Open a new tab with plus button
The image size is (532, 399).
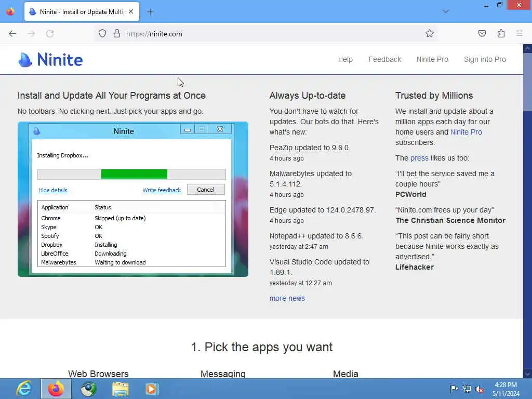coord(150,12)
